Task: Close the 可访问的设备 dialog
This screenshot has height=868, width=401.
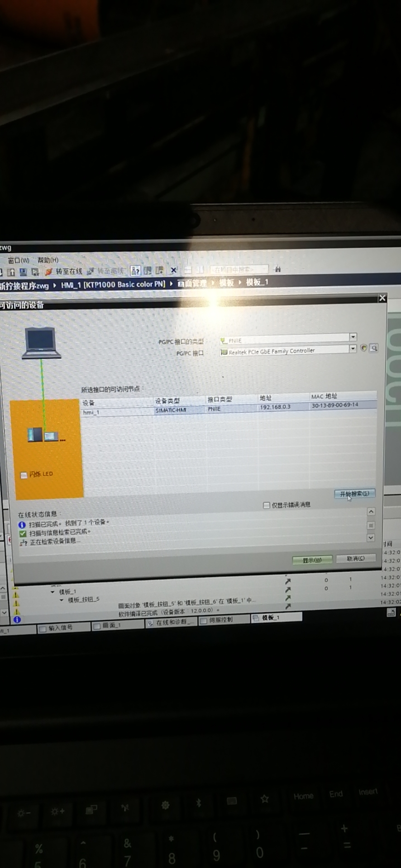Action: 382,298
